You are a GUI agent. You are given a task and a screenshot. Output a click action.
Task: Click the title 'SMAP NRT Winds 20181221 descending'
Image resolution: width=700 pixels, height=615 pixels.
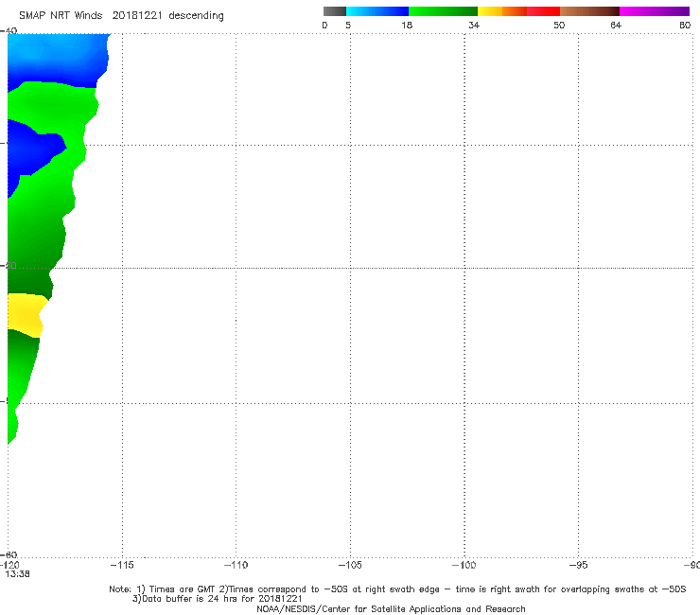pyautogui.click(x=121, y=16)
